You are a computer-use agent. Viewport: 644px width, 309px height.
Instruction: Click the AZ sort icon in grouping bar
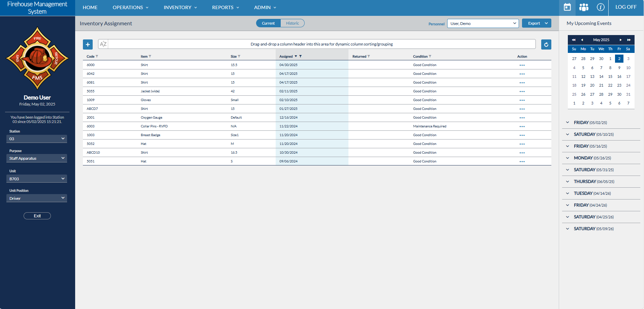tap(103, 44)
